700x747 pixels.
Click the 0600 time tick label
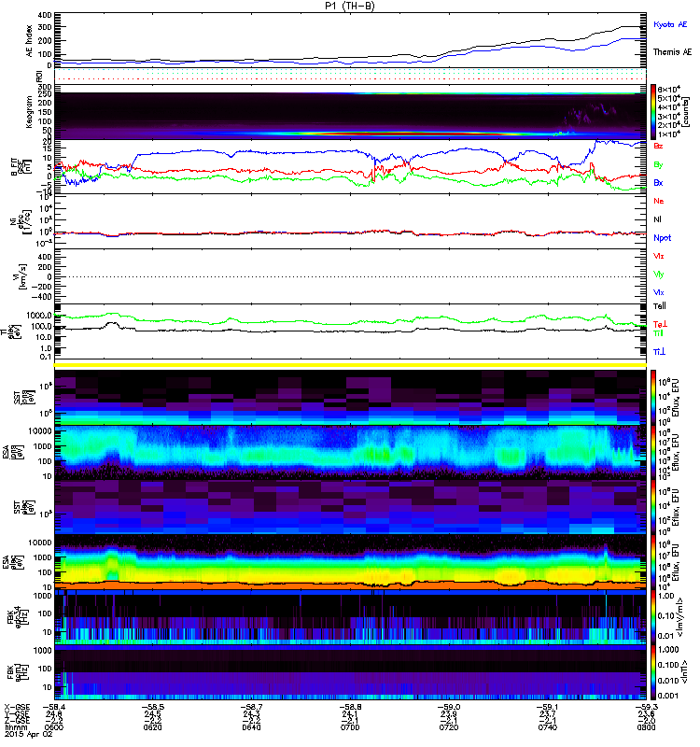(53, 727)
